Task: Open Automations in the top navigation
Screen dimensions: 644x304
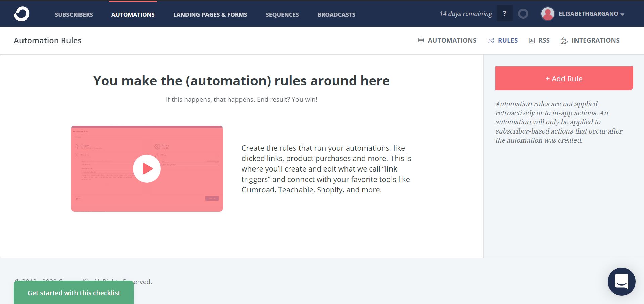Action: pos(133,15)
